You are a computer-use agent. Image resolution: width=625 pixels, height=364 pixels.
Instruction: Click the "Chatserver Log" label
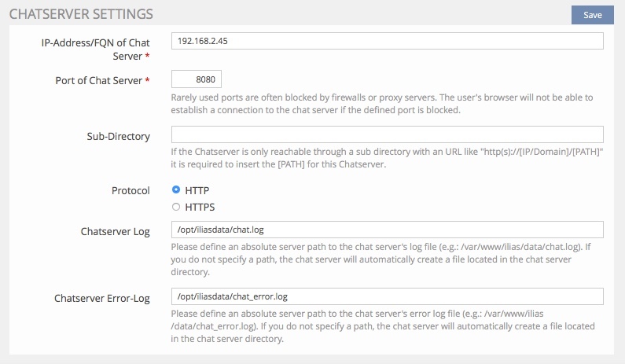pos(115,232)
